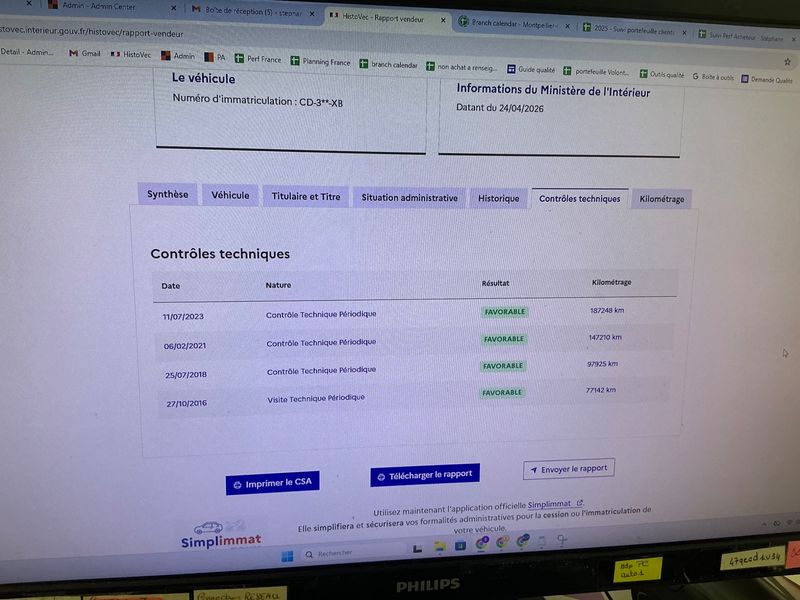
Task: Select the Contrôles techniques tab
Action: [580, 198]
